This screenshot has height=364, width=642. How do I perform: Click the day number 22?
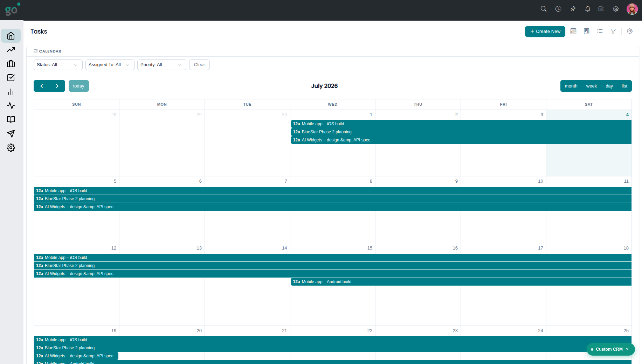pyautogui.click(x=370, y=331)
